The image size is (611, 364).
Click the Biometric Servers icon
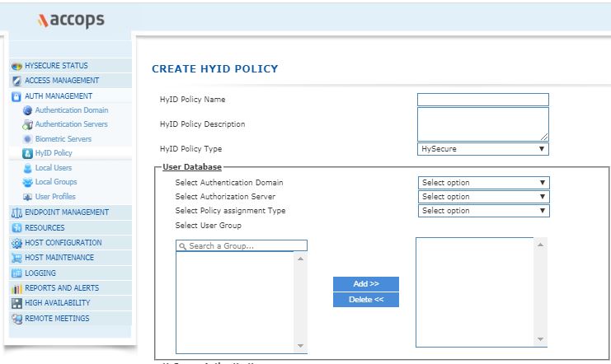click(27, 139)
